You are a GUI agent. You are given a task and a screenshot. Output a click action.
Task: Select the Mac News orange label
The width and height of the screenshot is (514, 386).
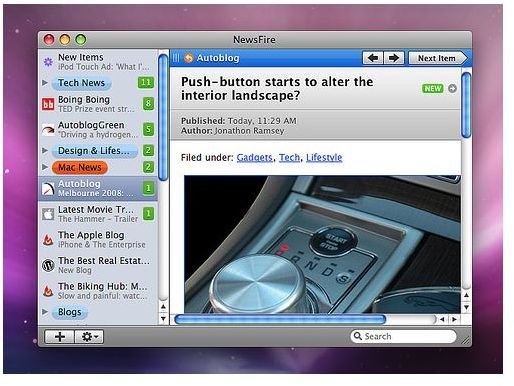pos(80,167)
